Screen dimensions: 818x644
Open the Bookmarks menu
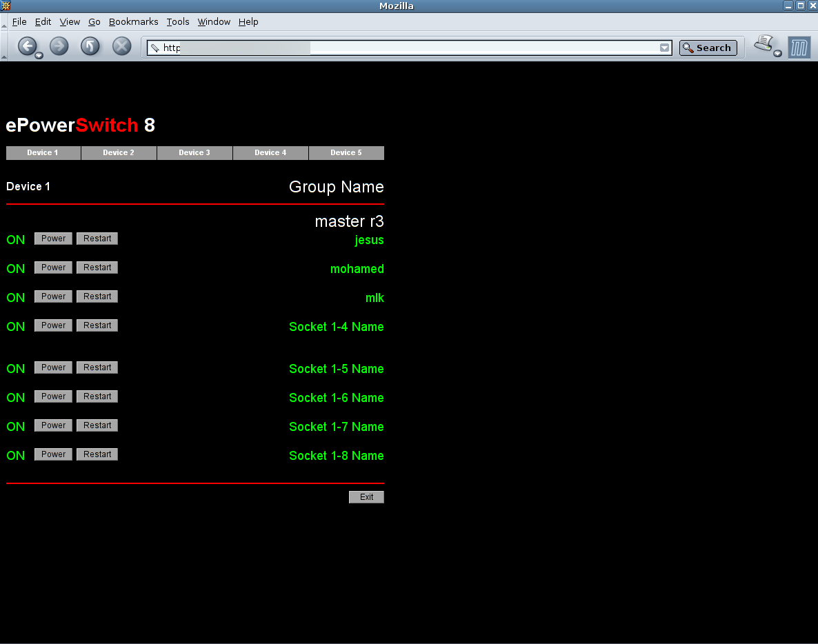133,21
